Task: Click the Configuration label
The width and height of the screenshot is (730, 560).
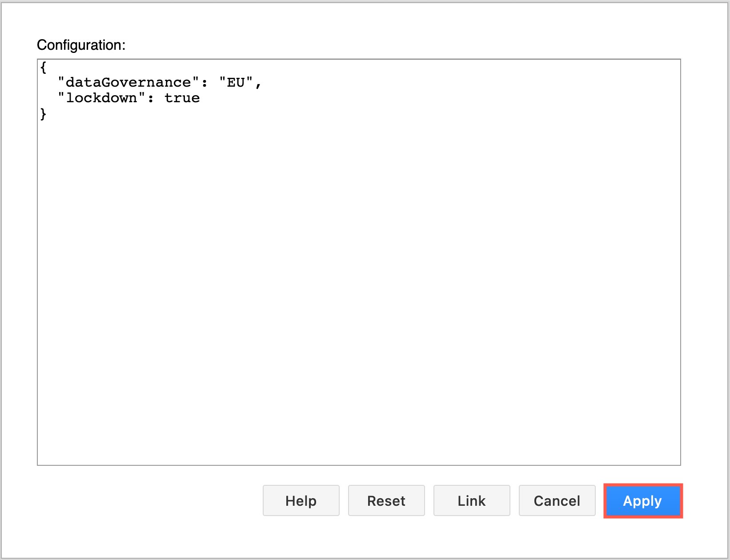Action: [81, 45]
